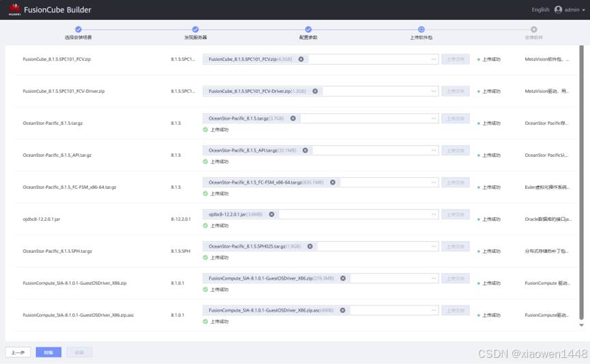Remove the ojdbc8-12.2.0.1.jar file

click(x=271, y=214)
